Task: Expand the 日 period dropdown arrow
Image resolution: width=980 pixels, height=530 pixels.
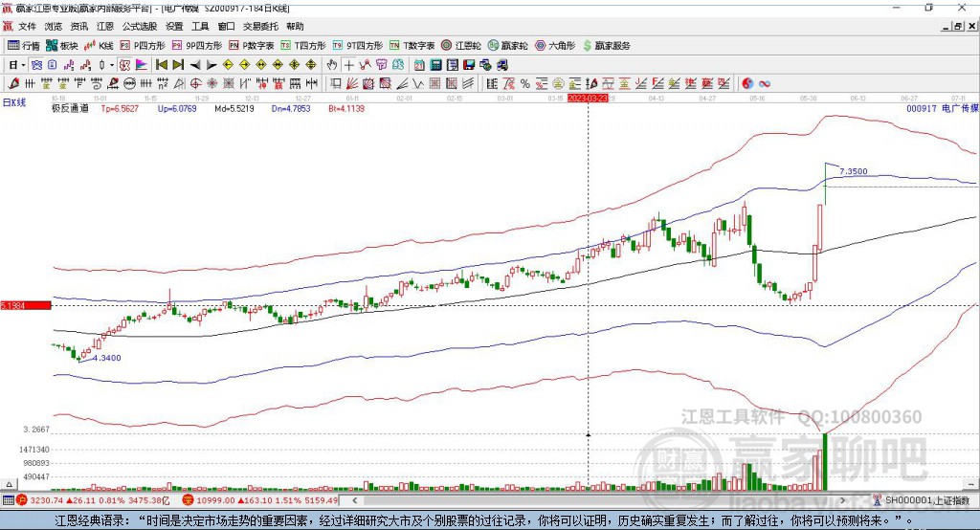Action: click(23, 65)
